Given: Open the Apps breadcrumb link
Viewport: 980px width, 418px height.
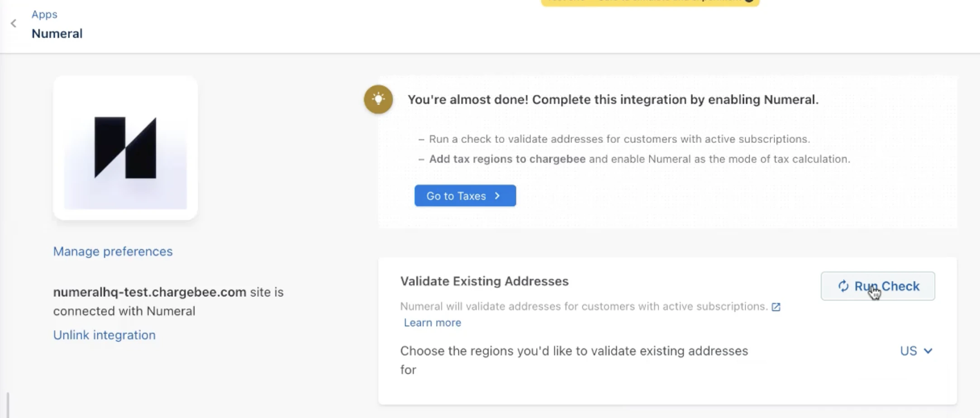Looking at the screenshot, I should [x=44, y=14].
